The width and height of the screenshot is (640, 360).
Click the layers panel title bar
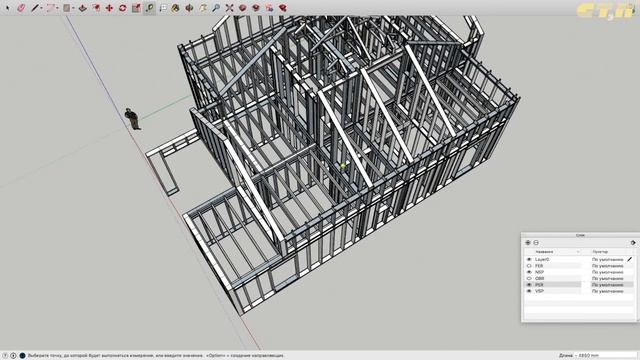[580, 235]
